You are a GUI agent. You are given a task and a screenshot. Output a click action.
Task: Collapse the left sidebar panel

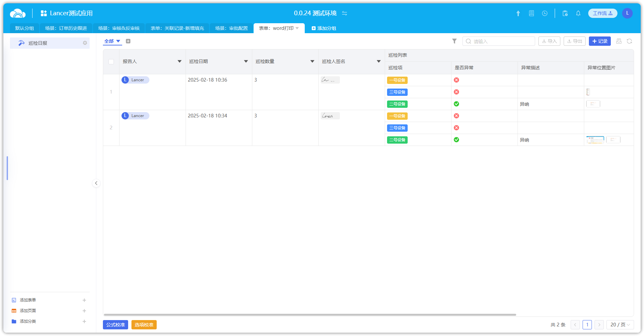pyautogui.click(x=96, y=183)
